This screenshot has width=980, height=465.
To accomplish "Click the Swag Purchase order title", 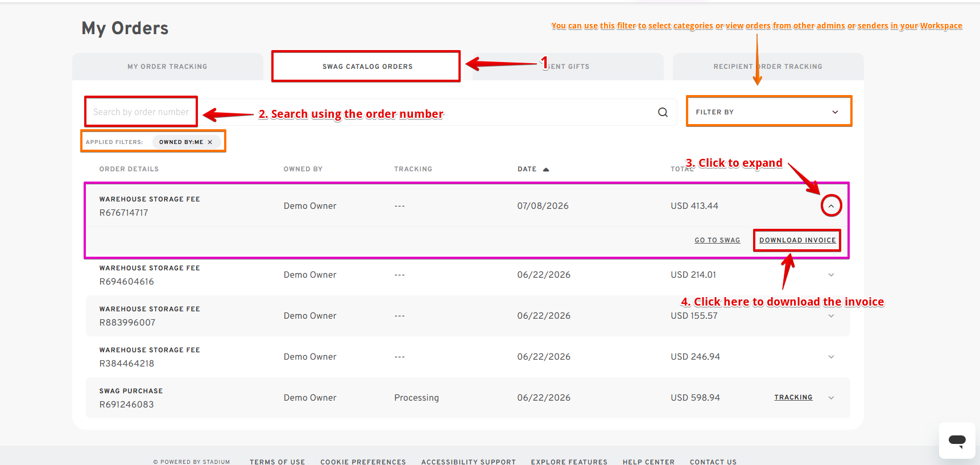I will [x=131, y=391].
